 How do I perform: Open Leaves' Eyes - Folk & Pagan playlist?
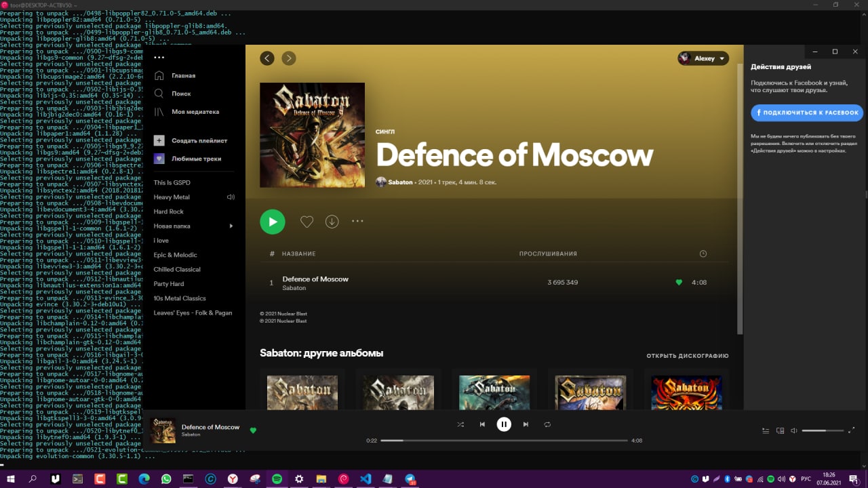point(193,313)
